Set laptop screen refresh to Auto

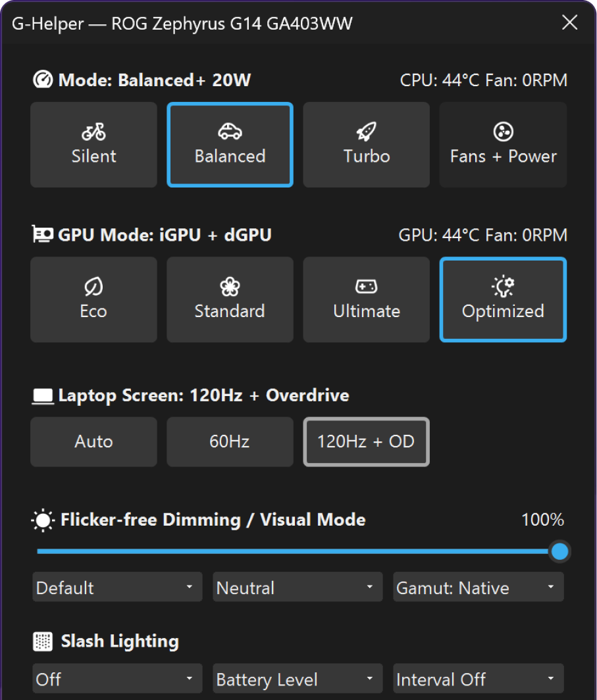pos(93,442)
